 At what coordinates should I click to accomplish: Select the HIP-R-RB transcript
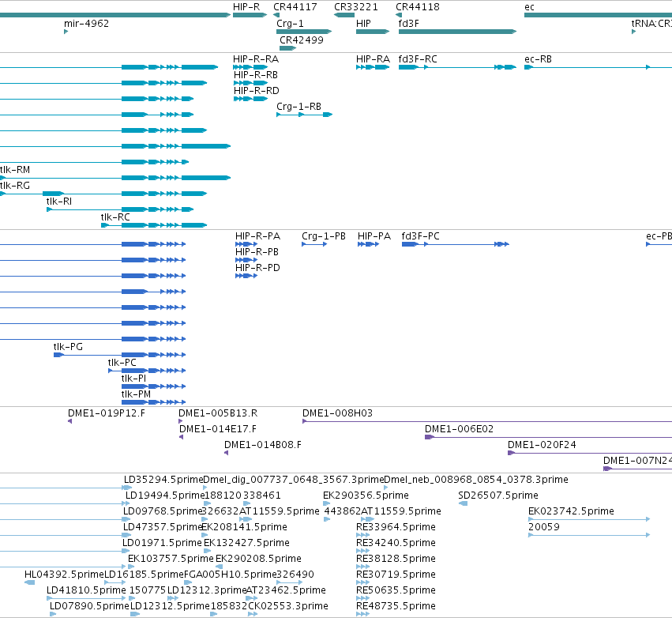click(250, 83)
